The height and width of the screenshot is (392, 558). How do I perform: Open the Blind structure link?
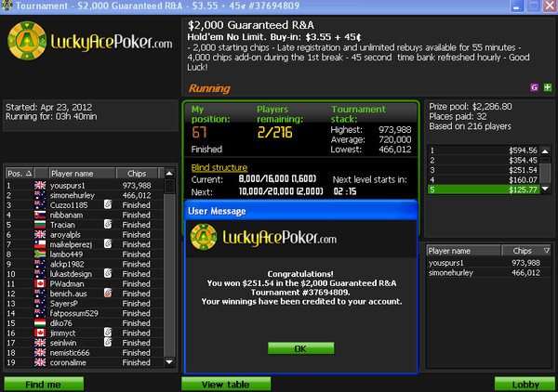point(219,167)
